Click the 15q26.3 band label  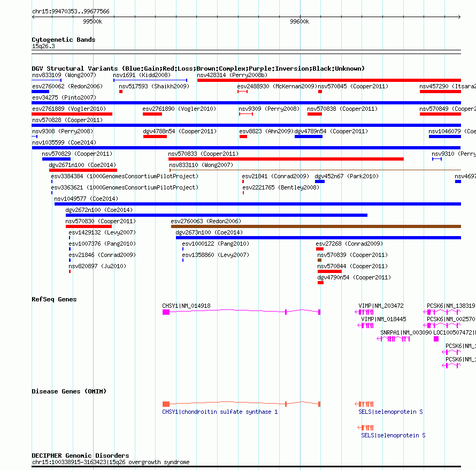click(43, 46)
